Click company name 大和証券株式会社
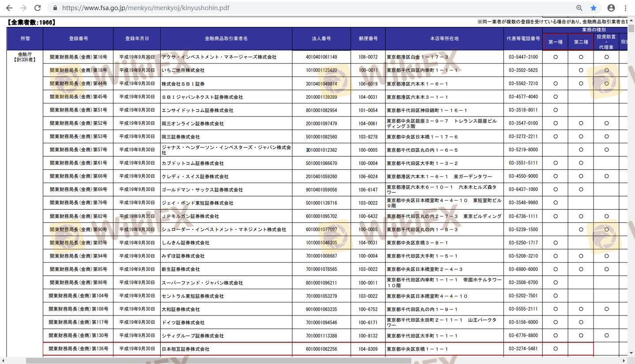 (180, 309)
